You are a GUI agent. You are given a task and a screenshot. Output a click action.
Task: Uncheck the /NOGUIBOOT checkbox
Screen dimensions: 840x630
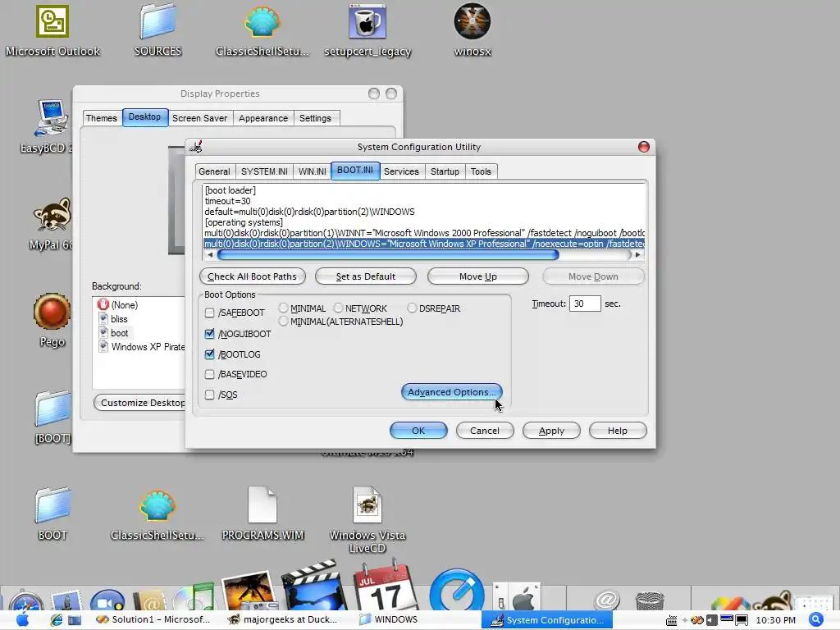tap(209, 334)
